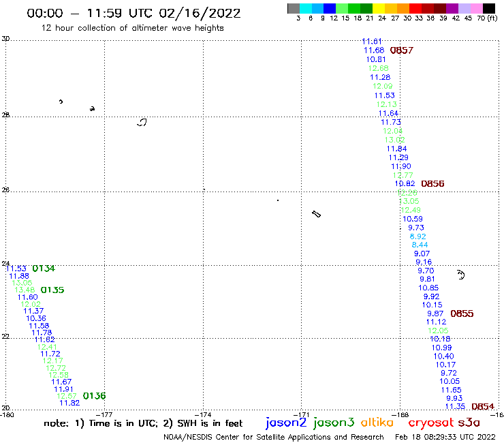Click the light-blue value 8.44
The image size is (504, 443).
click(x=420, y=245)
